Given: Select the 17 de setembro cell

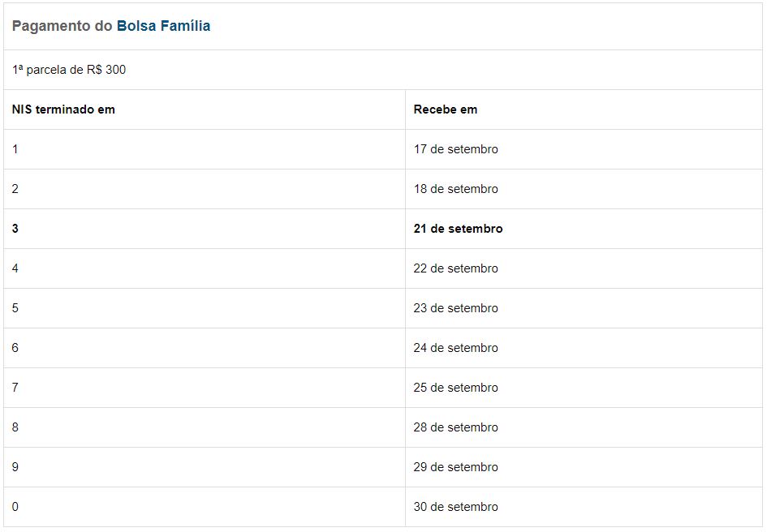Looking at the screenshot, I should [x=584, y=149].
